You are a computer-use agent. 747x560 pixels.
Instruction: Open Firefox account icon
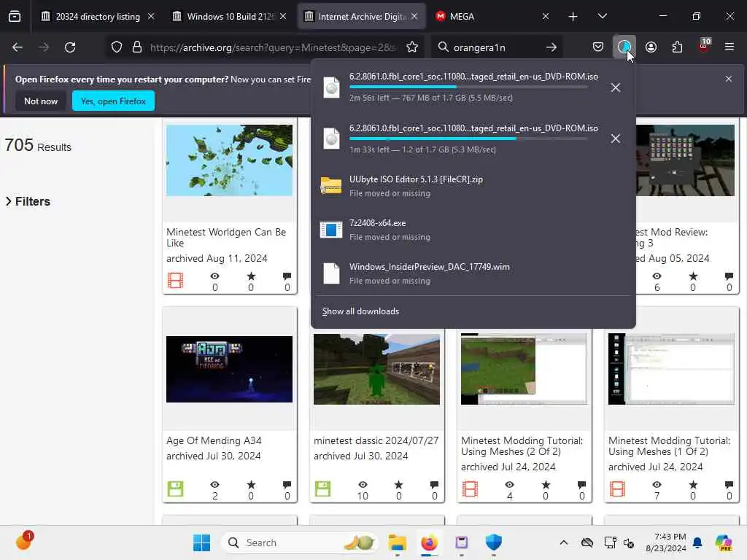651,47
